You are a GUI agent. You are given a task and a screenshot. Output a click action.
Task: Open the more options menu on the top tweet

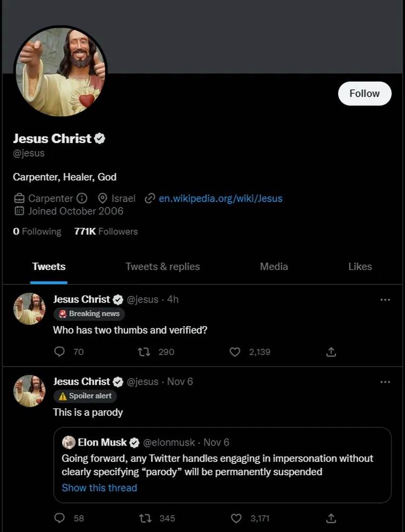(x=386, y=299)
